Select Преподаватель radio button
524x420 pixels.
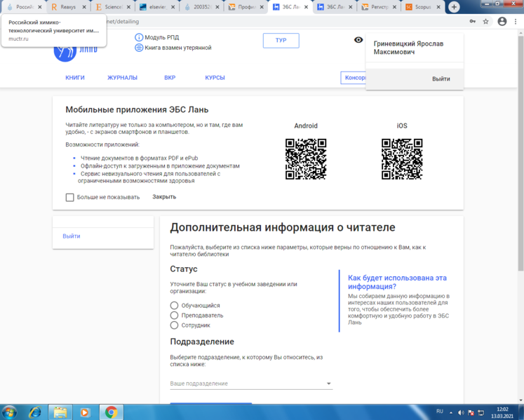coord(174,315)
